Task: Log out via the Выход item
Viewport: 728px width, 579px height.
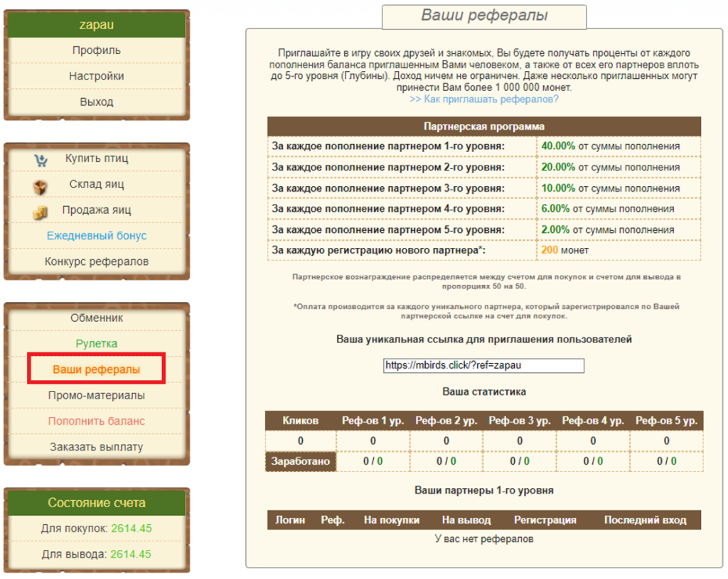Action: coord(97,102)
